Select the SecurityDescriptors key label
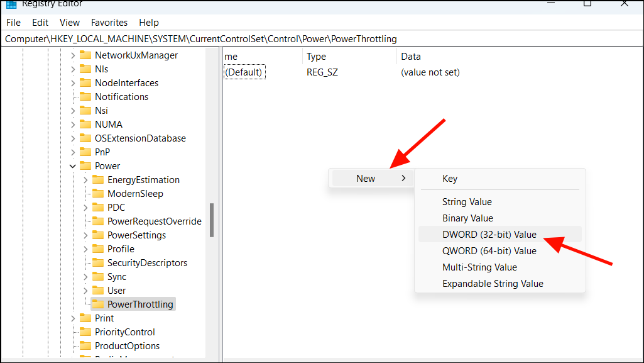Viewport: 644px width, 363px height. click(147, 263)
